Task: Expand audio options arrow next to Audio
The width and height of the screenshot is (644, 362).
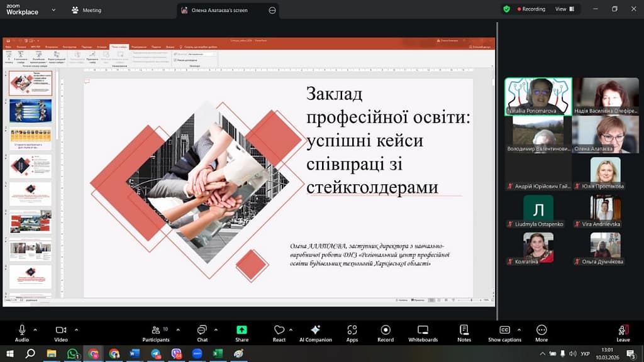Action: click(35, 329)
